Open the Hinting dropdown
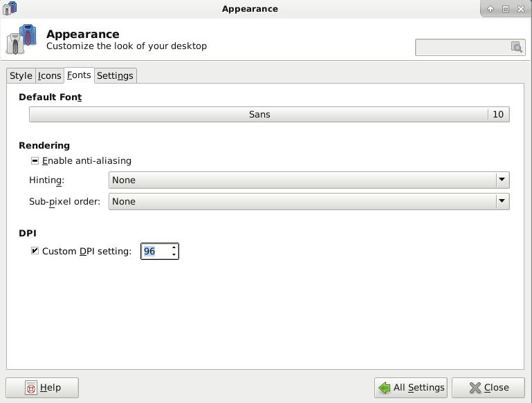 coord(309,180)
